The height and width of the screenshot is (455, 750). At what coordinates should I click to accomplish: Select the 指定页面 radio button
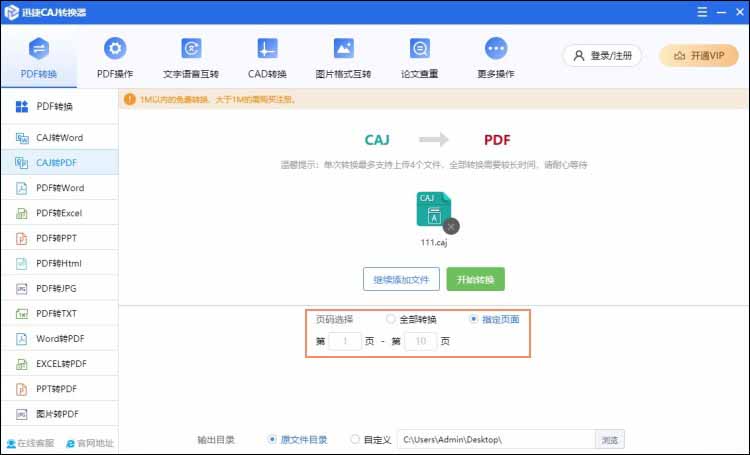click(474, 319)
